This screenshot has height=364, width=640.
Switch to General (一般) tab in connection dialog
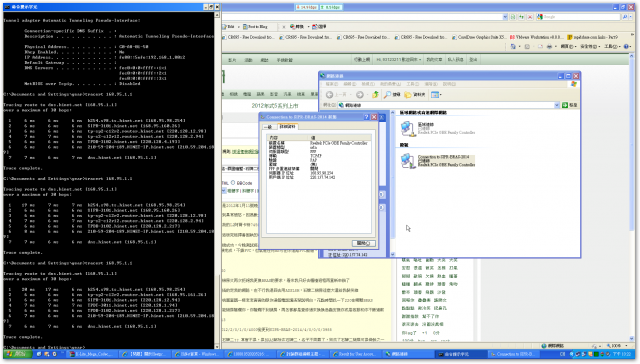(x=269, y=127)
